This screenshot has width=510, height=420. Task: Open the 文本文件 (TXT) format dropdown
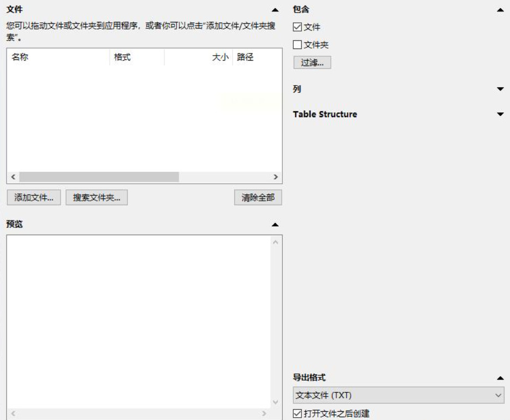[399, 395]
